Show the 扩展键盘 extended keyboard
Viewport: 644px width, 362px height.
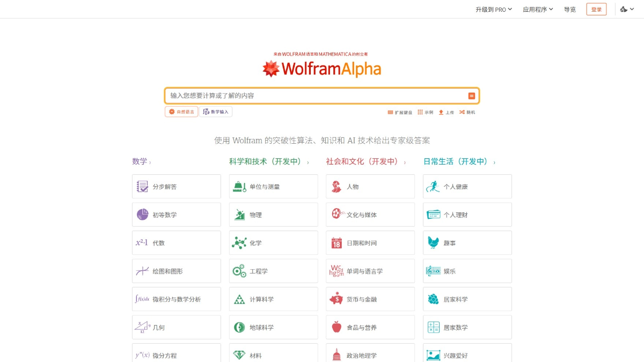400,112
